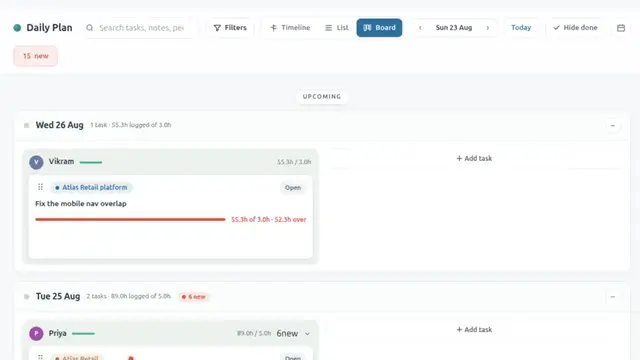Click the search magnifier icon

pos(90,28)
